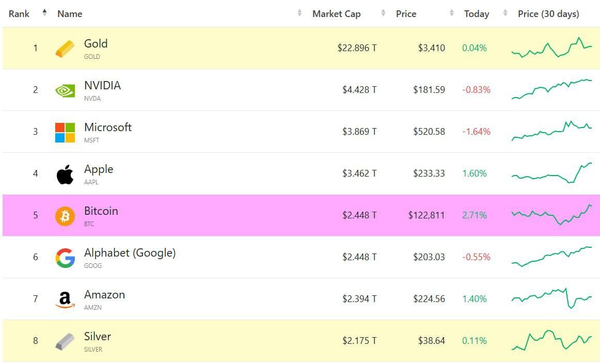Viewport: 600px width, 364px height.
Task: View NVIDIA 30-day price chart
Action: [x=551, y=89]
